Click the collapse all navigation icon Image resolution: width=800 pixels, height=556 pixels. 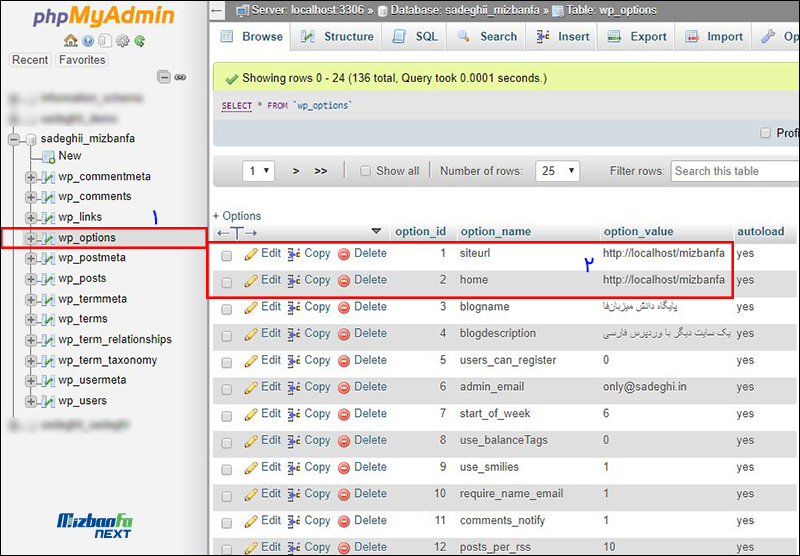coord(164,77)
